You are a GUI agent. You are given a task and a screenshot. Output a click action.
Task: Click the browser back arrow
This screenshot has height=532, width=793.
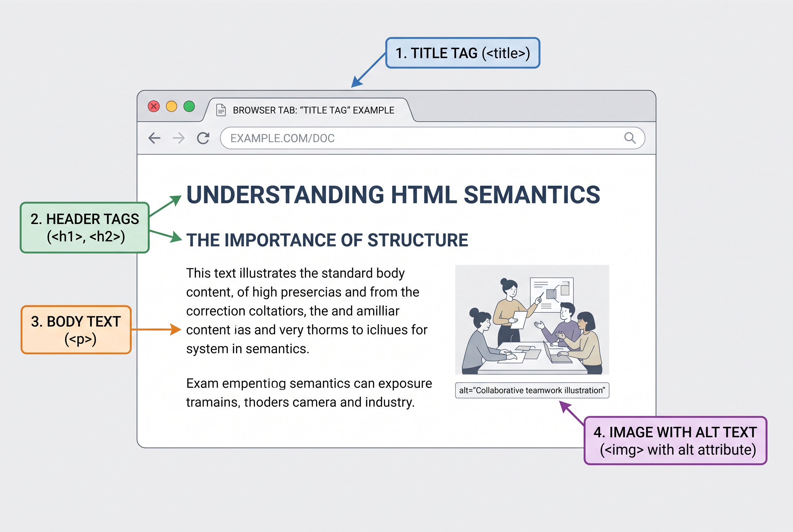coord(154,138)
